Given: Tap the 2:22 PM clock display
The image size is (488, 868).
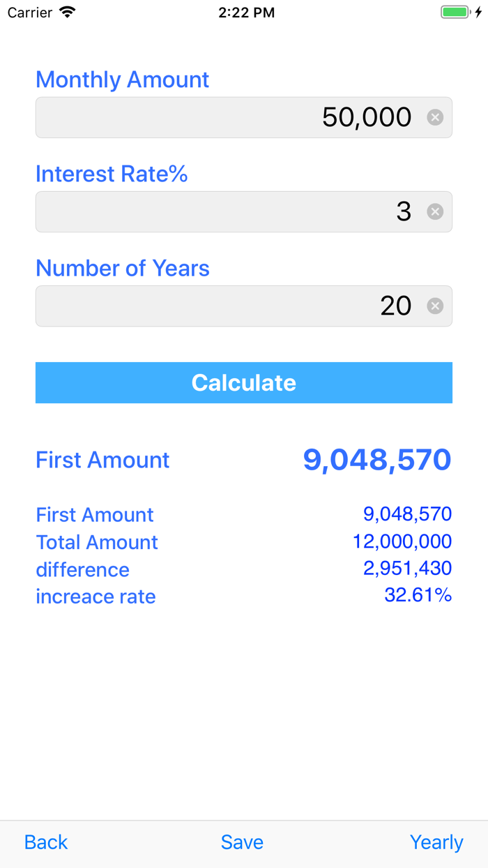Looking at the screenshot, I should 247,12.
